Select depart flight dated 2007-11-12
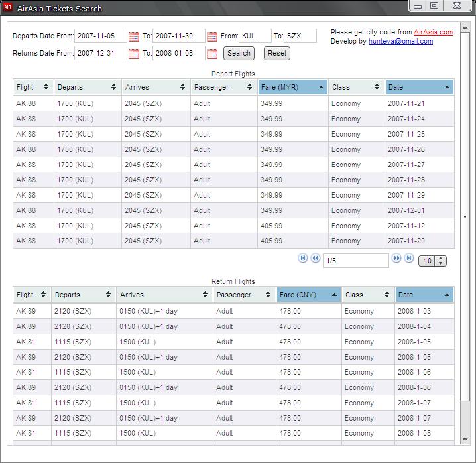 point(233,226)
